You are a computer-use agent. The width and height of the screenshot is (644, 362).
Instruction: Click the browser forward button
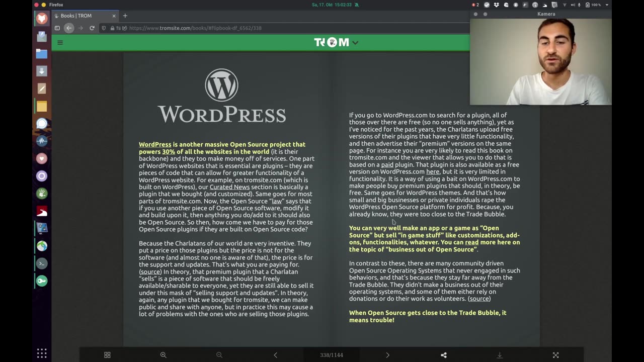click(x=80, y=28)
